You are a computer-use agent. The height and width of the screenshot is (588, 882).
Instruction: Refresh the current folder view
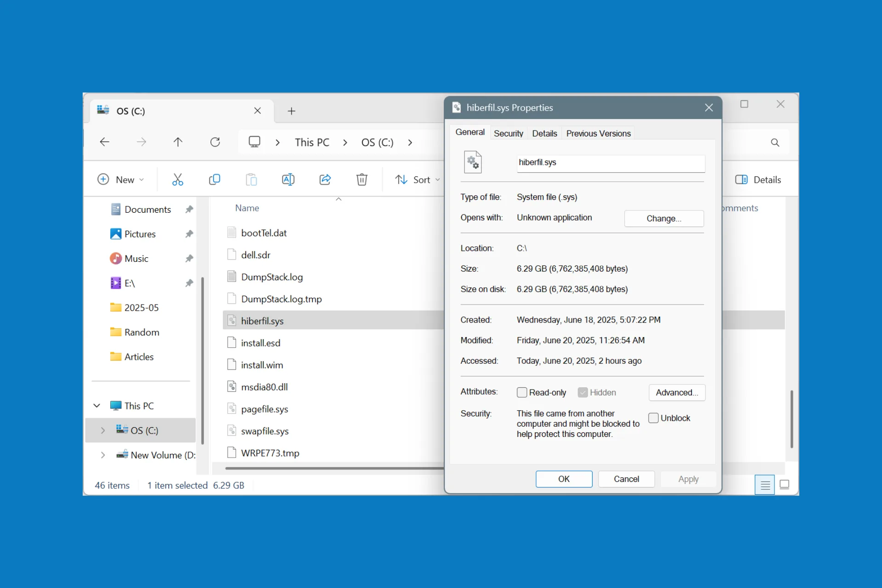215,142
